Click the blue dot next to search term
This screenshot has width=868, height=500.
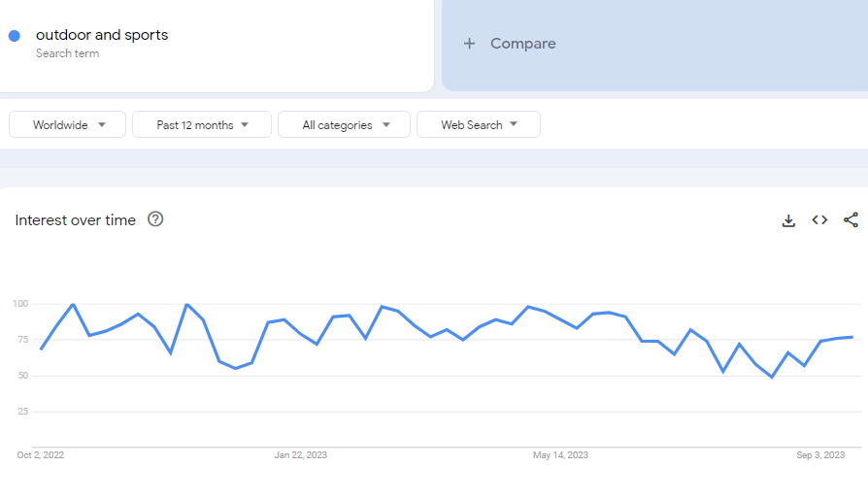(x=15, y=36)
